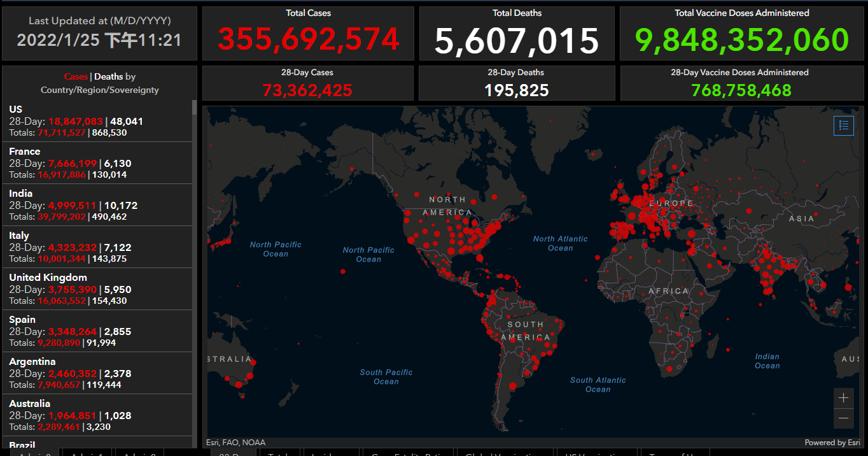The image size is (868, 456).
Task: Click the 28-day vaccine doses value 768,758,468
Action: (x=741, y=90)
